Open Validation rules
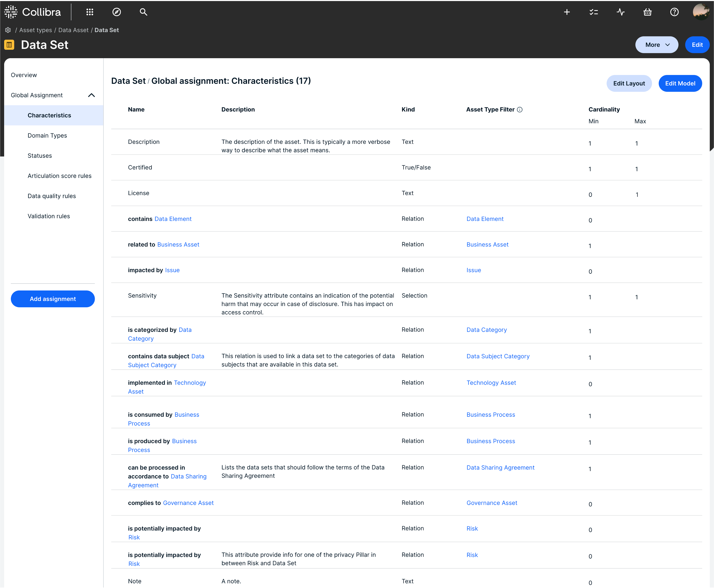The height and width of the screenshot is (588, 714). (x=49, y=216)
